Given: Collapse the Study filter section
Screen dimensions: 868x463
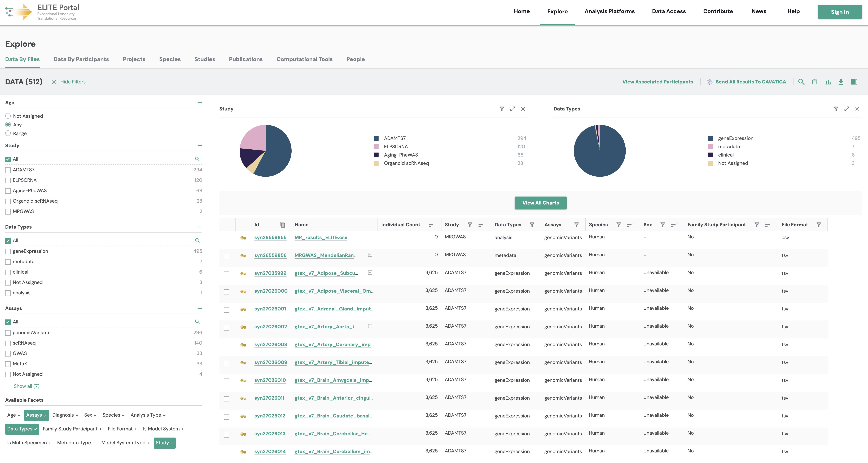Looking at the screenshot, I should click(200, 146).
